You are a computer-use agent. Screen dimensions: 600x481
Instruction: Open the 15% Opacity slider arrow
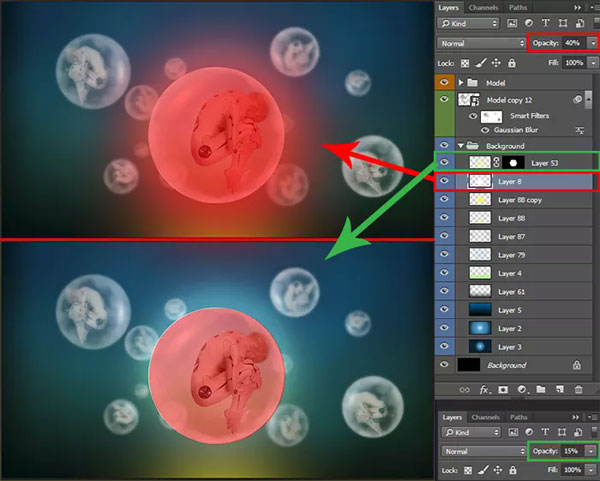click(x=592, y=451)
